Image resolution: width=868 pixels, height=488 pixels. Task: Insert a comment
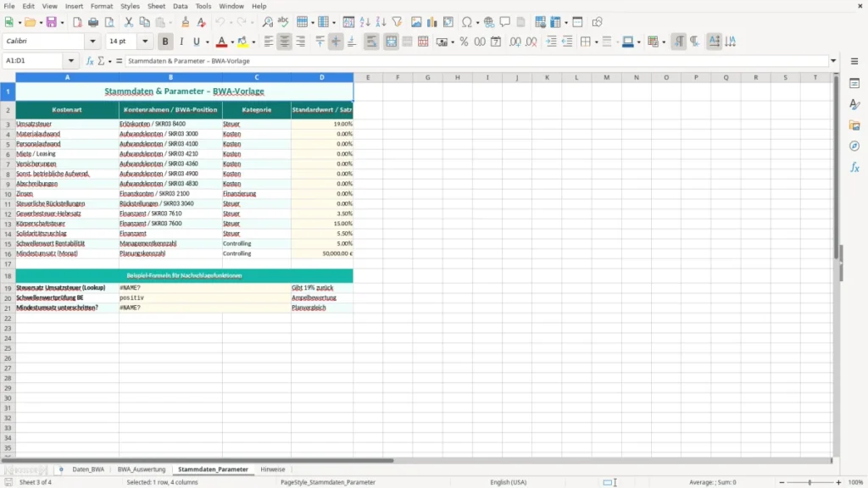point(505,22)
